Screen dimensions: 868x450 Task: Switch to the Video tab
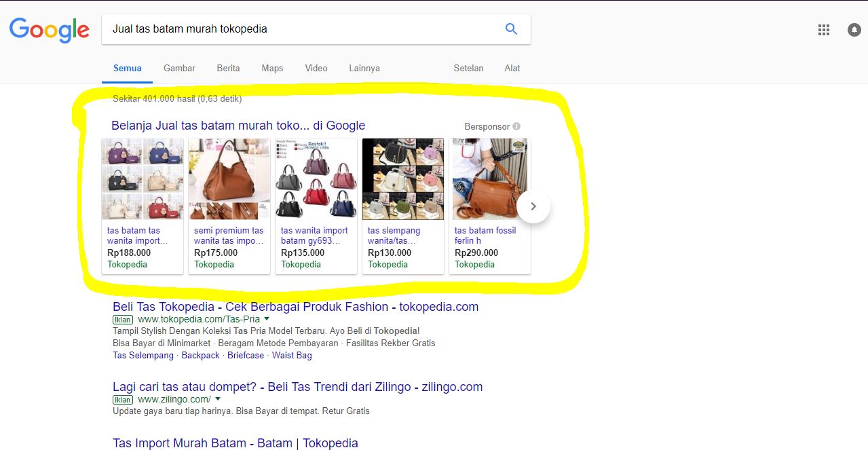[x=316, y=68]
